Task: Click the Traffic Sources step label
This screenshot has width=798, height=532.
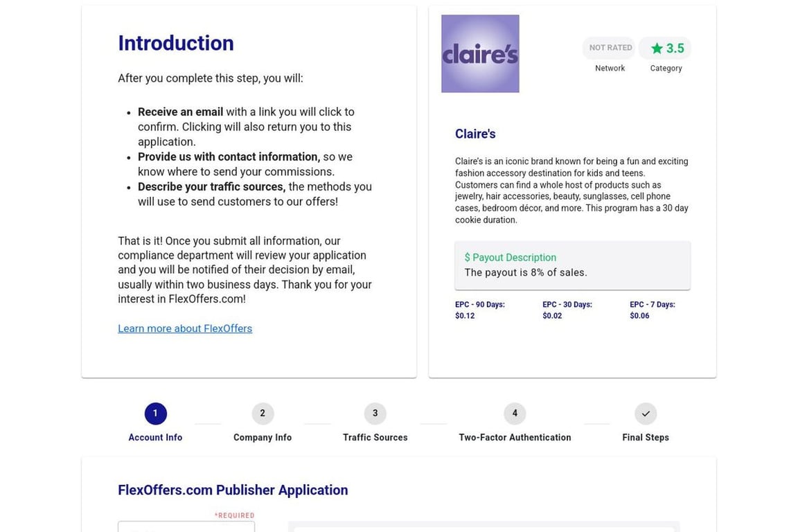Action: coord(375,437)
